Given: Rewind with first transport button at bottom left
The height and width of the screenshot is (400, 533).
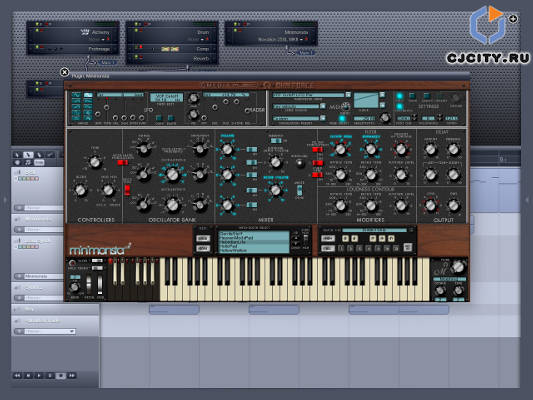Looking at the screenshot, I should coord(17,376).
